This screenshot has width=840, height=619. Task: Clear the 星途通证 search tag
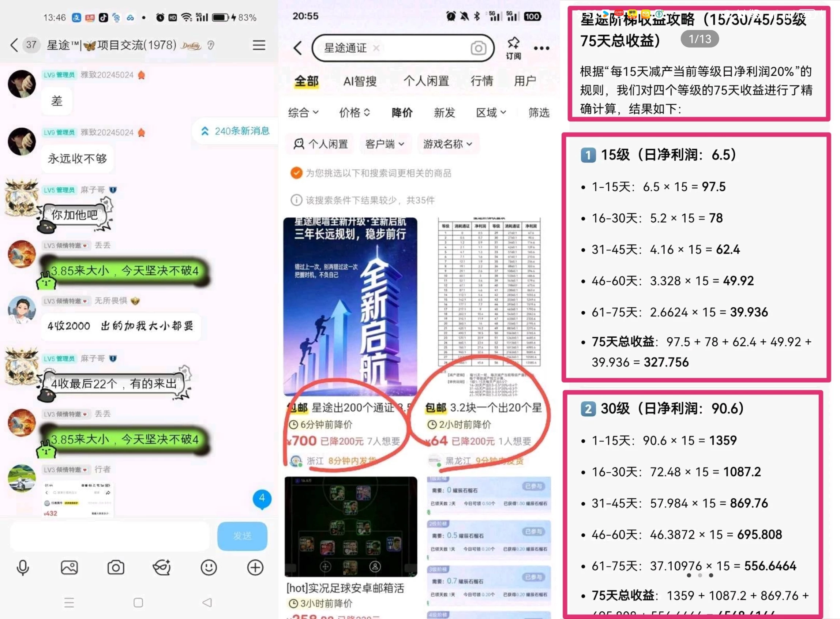point(376,48)
